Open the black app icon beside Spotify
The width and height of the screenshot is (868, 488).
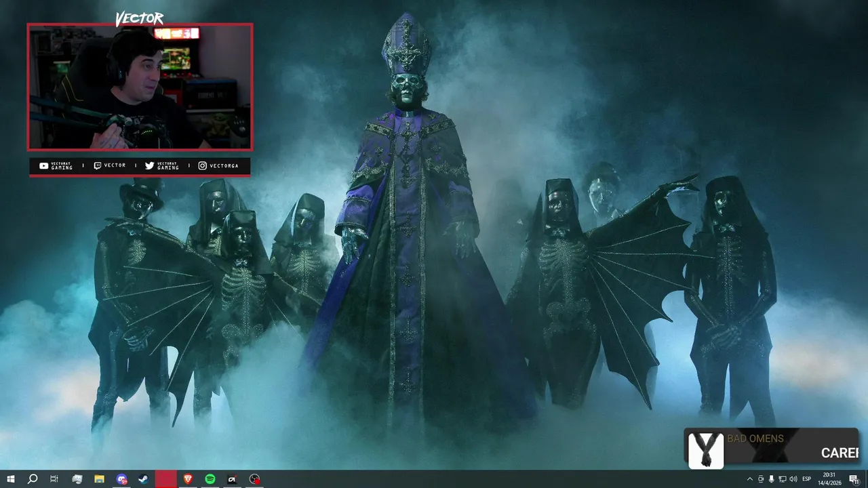(x=232, y=479)
